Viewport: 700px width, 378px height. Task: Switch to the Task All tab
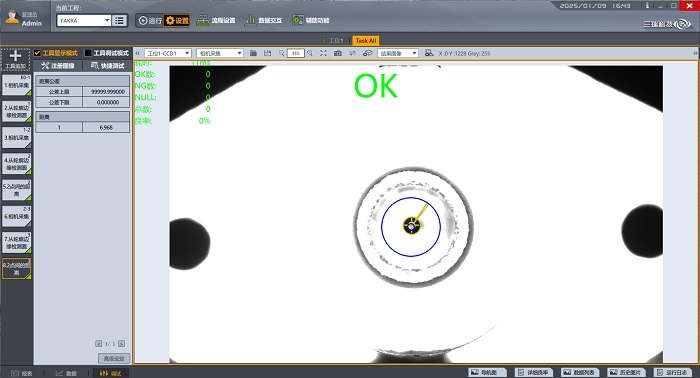click(366, 41)
